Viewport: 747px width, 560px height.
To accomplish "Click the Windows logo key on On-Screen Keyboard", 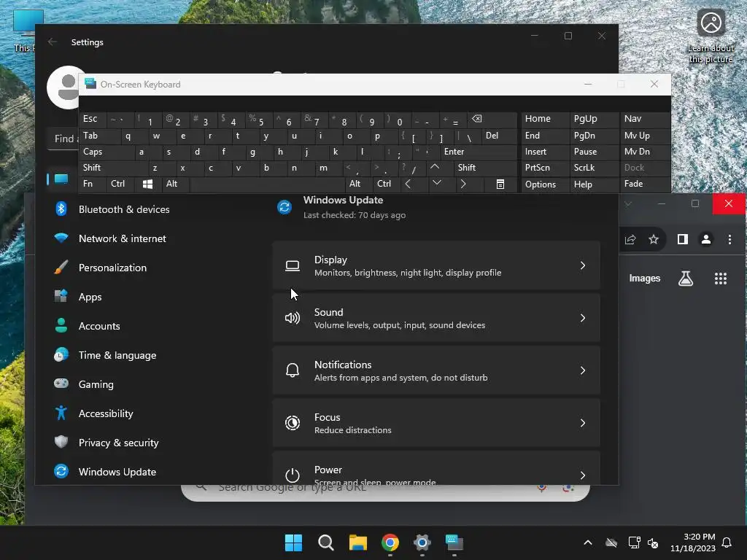I will [x=147, y=184].
